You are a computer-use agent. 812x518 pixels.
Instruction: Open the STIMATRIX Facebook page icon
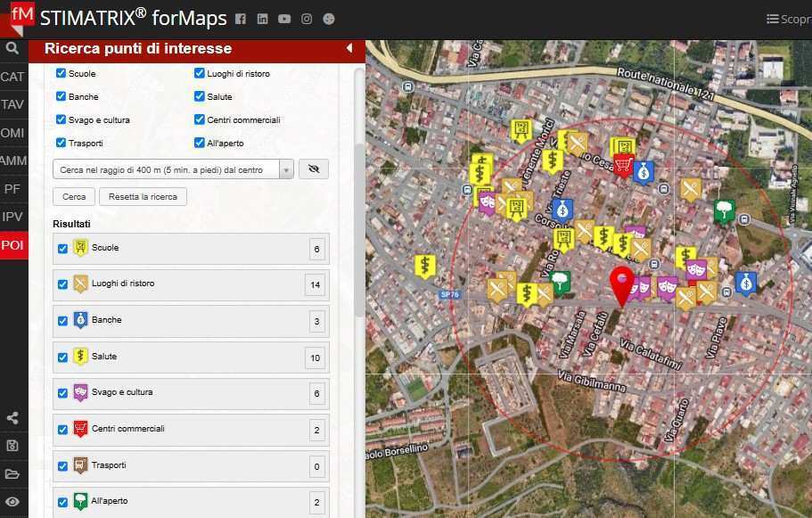coord(241,19)
